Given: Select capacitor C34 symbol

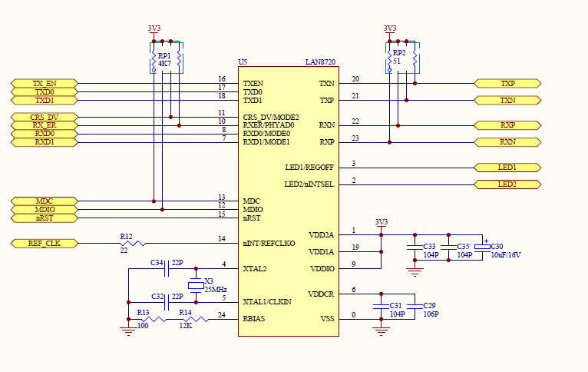Looking at the screenshot, I should point(167,268).
